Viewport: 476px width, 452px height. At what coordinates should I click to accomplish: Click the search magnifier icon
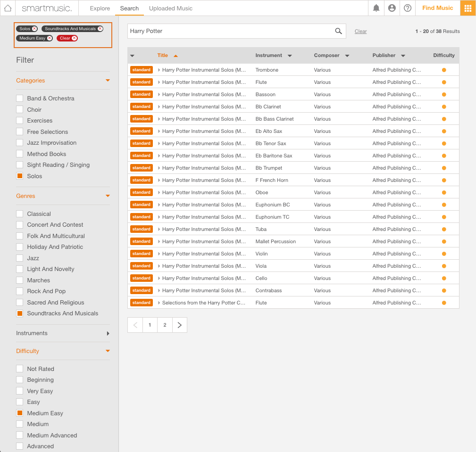(338, 31)
